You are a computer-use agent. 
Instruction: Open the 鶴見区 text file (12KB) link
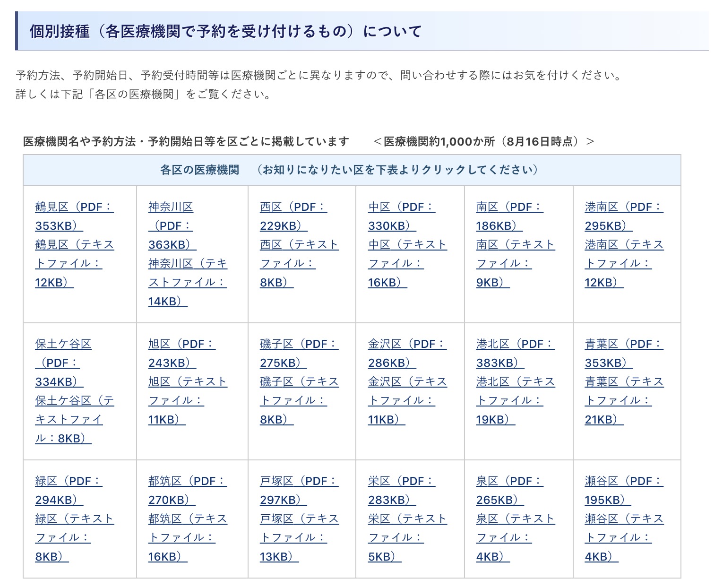pos(75,264)
